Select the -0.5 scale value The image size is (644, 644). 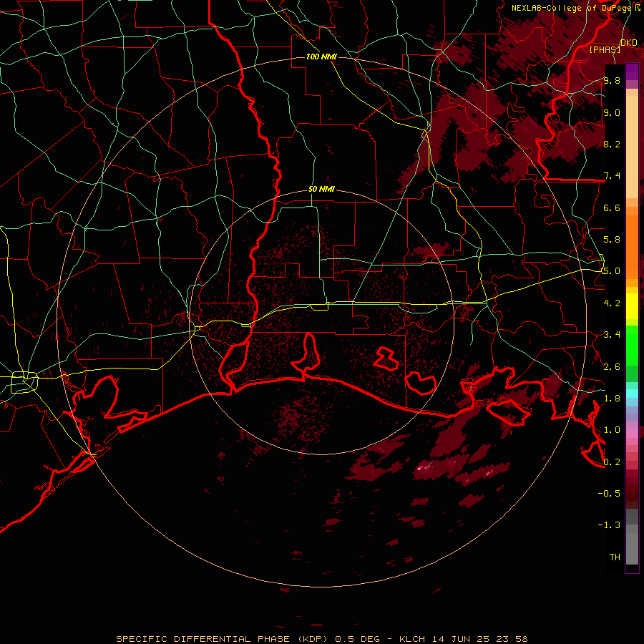pos(609,493)
